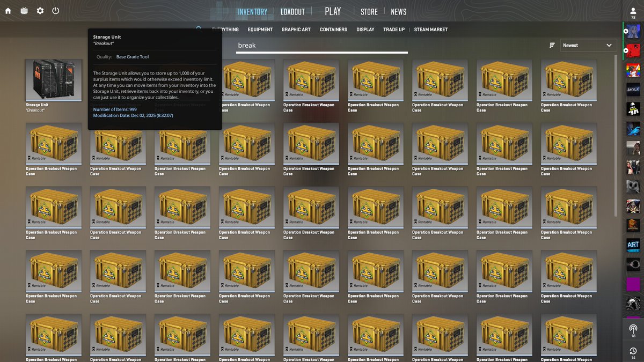Image resolution: width=644 pixels, height=362 pixels.
Task: Open the friends list icon showing 78
Action: [633, 12]
